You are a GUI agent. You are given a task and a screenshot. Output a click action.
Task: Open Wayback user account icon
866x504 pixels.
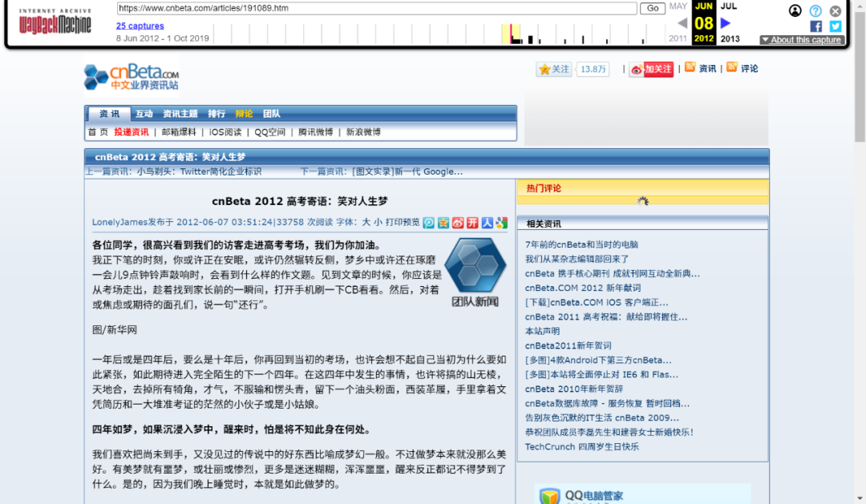795,10
